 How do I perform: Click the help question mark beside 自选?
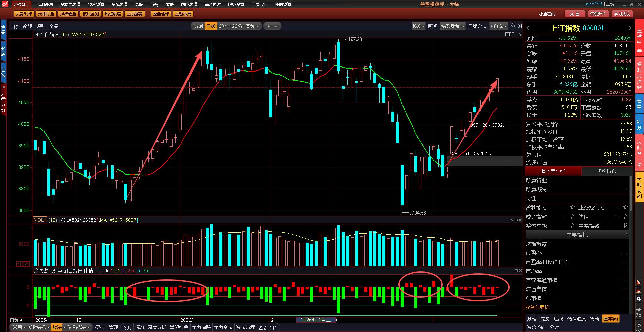[512, 26]
